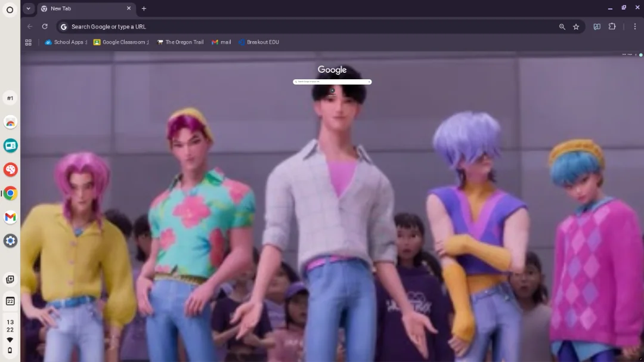Click the zoom magnifier icon in address bar

(x=562, y=27)
